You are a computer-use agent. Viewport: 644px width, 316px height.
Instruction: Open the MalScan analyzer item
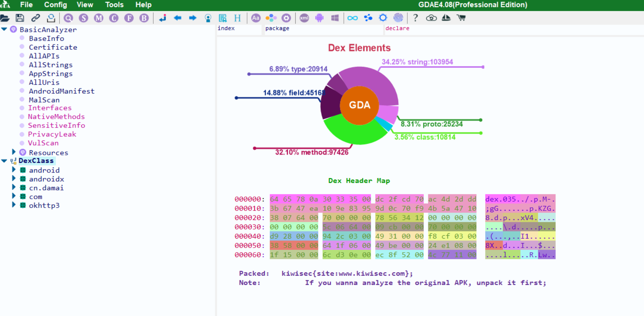pyautogui.click(x=44, y=100)
